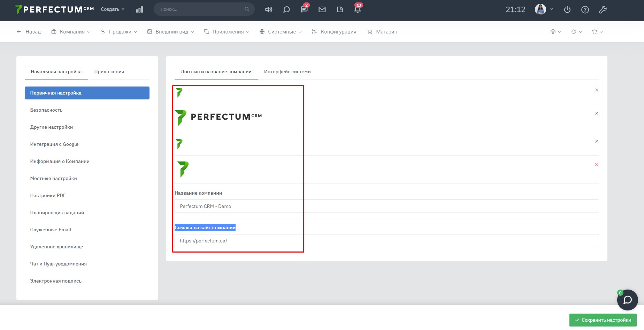Expand the Компания menu
The width and height of the screenshot is (644, 330).
click(x=71, y=32)
